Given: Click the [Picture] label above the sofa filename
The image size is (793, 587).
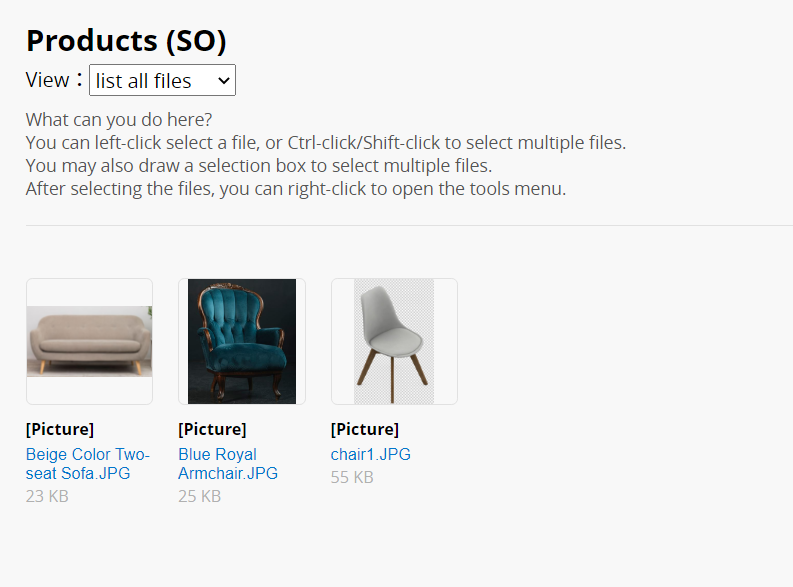Looking at the screenshot, I should (x=60, y=429).
